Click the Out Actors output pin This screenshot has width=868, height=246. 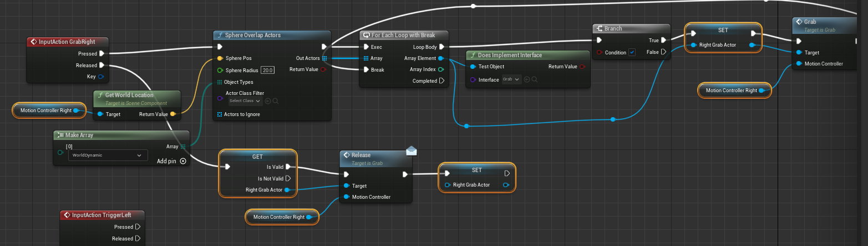click(x=324, y=58)
